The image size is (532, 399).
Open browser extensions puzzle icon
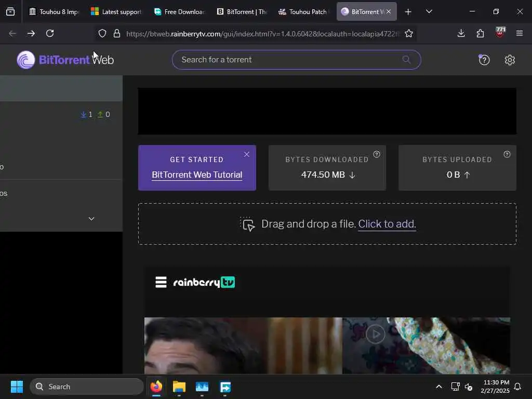point(480,33)
